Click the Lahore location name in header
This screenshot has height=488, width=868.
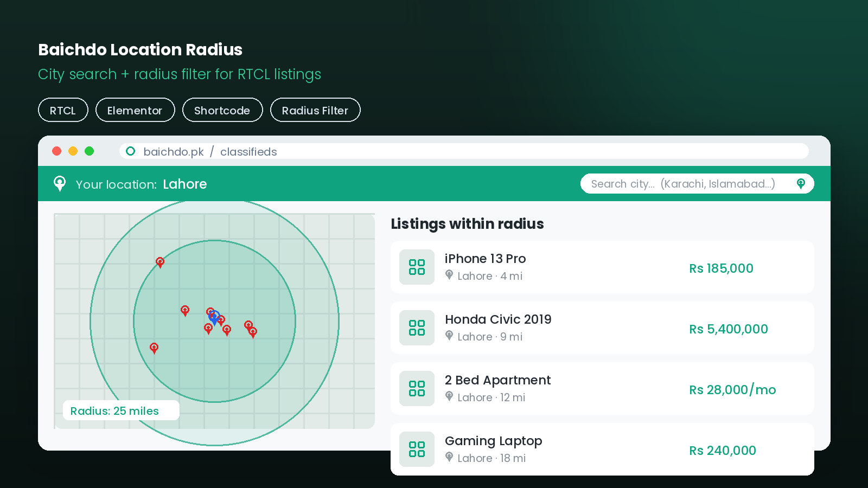point(184,184)
